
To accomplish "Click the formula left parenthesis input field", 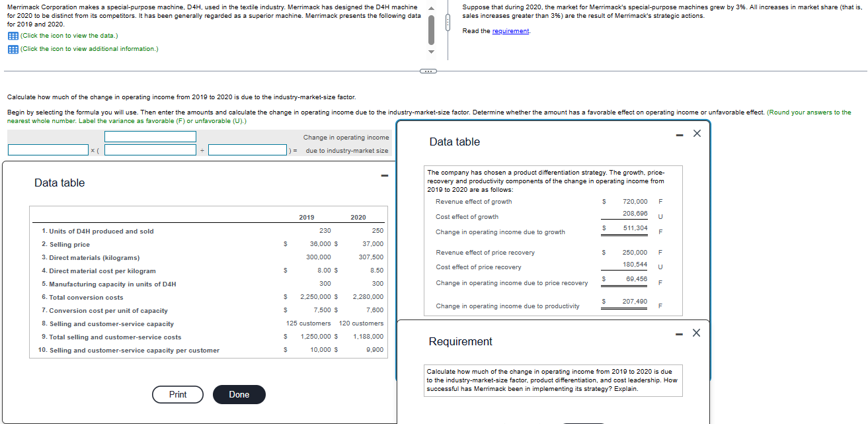I will coord(150,150).
